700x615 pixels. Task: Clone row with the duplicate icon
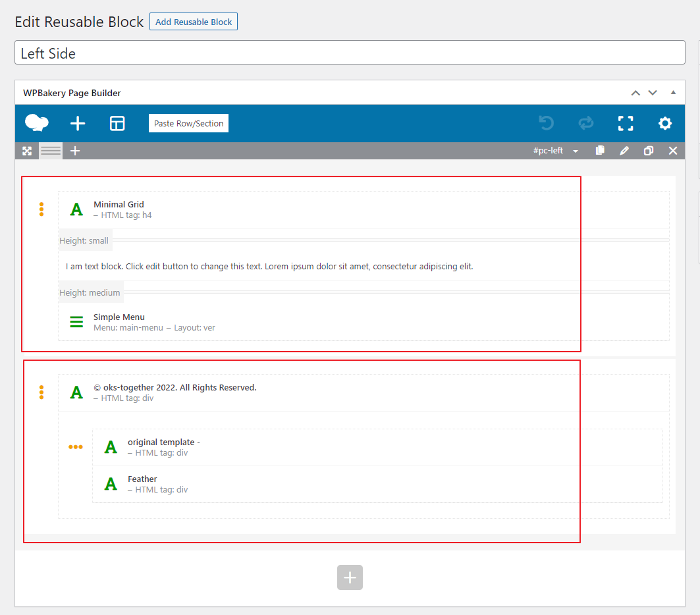coord(648,151)
